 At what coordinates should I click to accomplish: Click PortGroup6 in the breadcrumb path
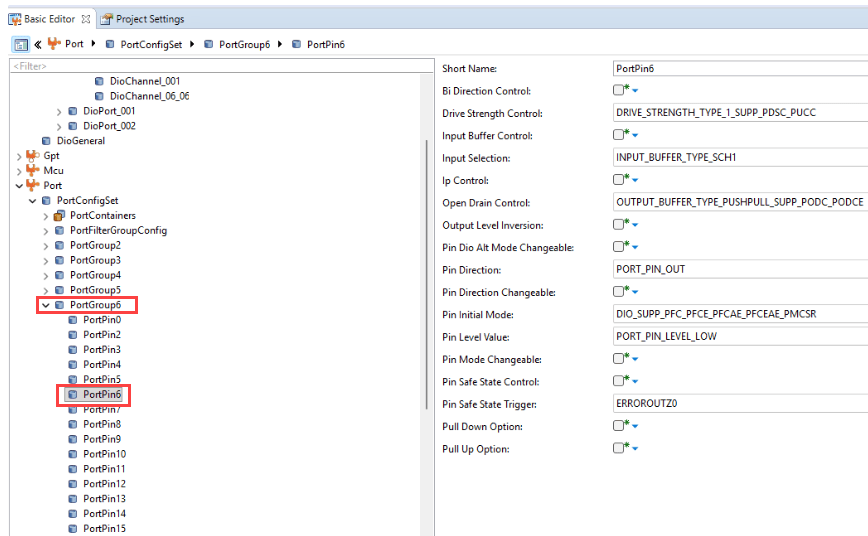244,44
